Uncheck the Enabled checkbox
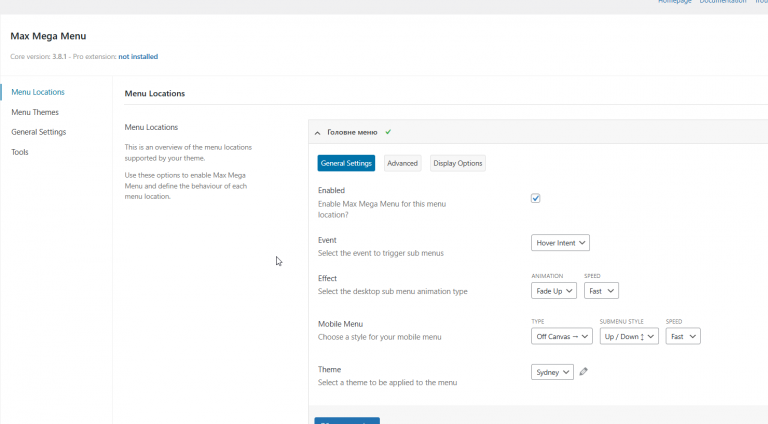Viewport: 768px width, 424px height. click(x=535, y=198)
